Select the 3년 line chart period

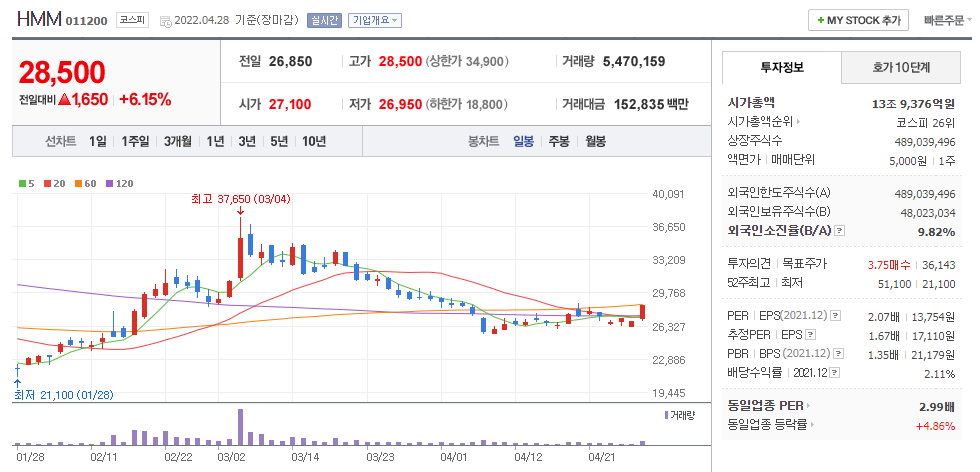coord(247,141)
